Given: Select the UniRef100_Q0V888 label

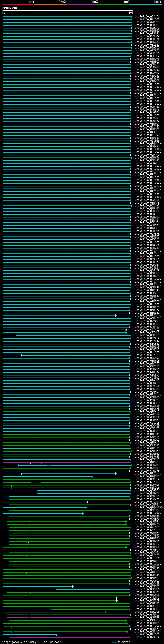Looking at the screenshot, I should [147, 587].
